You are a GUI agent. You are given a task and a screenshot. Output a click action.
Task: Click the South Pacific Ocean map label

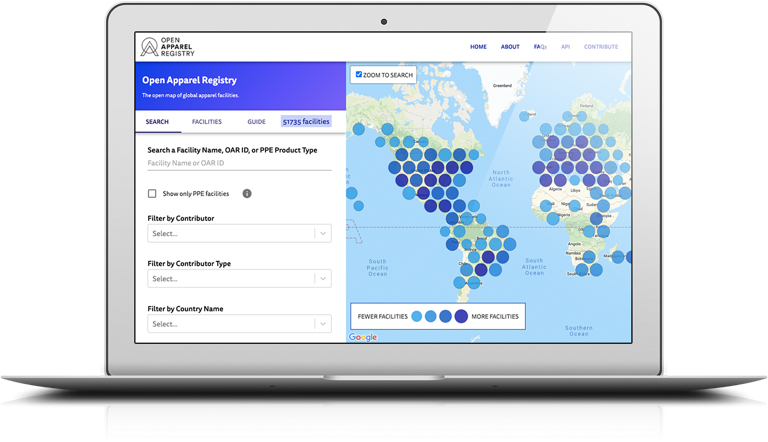pos(378,268)
